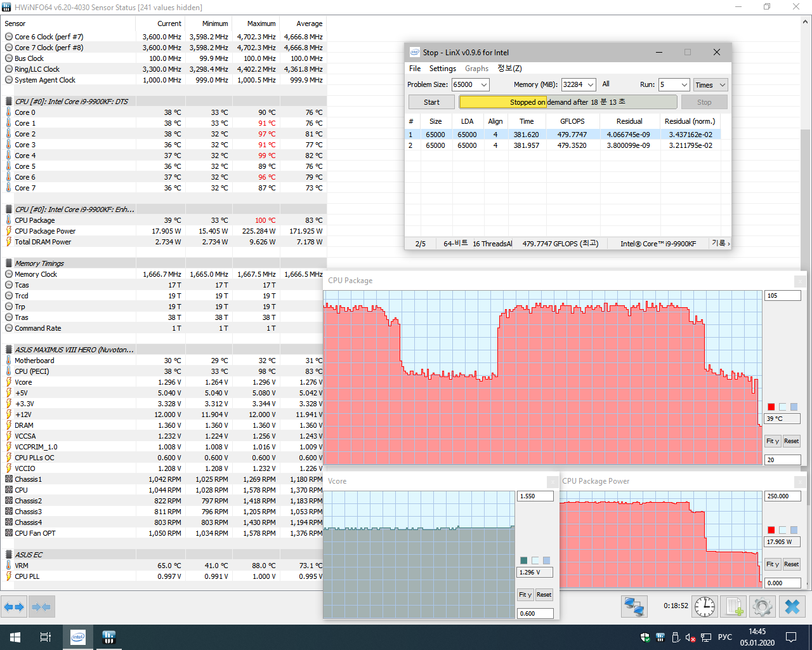
Task: Open the network tray icon
Action: [x=706, y=637]
